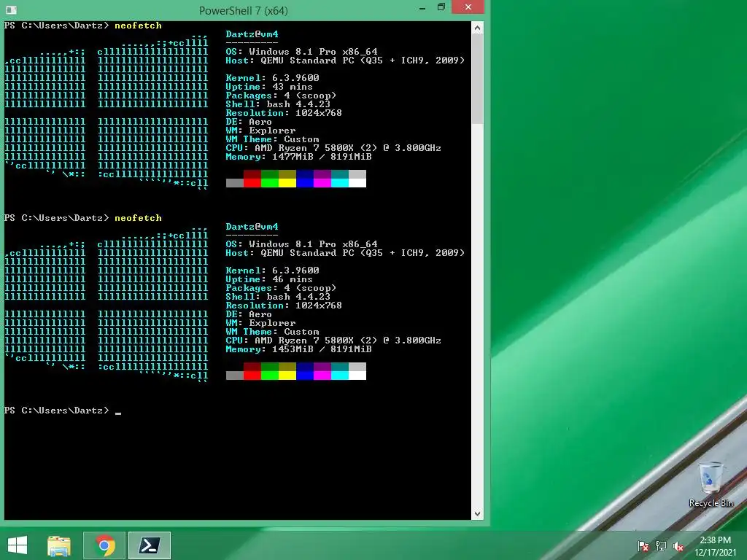Open PowerShell window system menu icon
This screenshot has width=747, height=560.
[12, 10]
